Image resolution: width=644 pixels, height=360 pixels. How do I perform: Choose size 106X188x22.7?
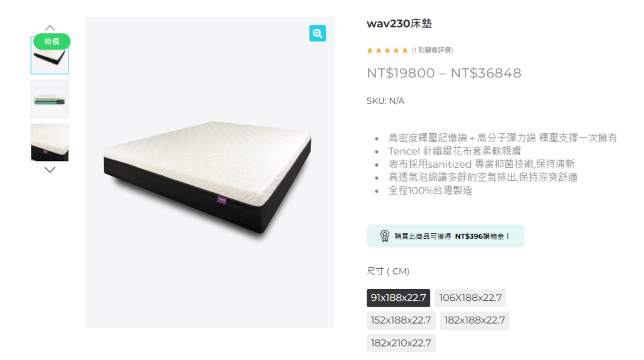[470, 298]
